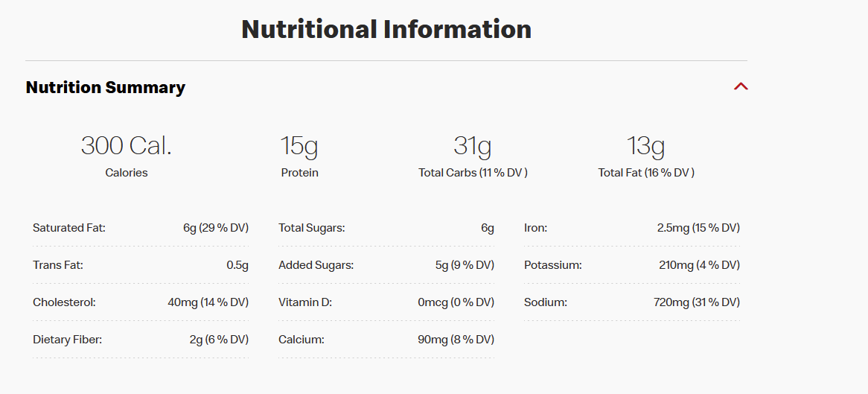Click the Total Carbs (11 % DV) label
The height and width of the screenshot is (394, 868).
(473, 173)
